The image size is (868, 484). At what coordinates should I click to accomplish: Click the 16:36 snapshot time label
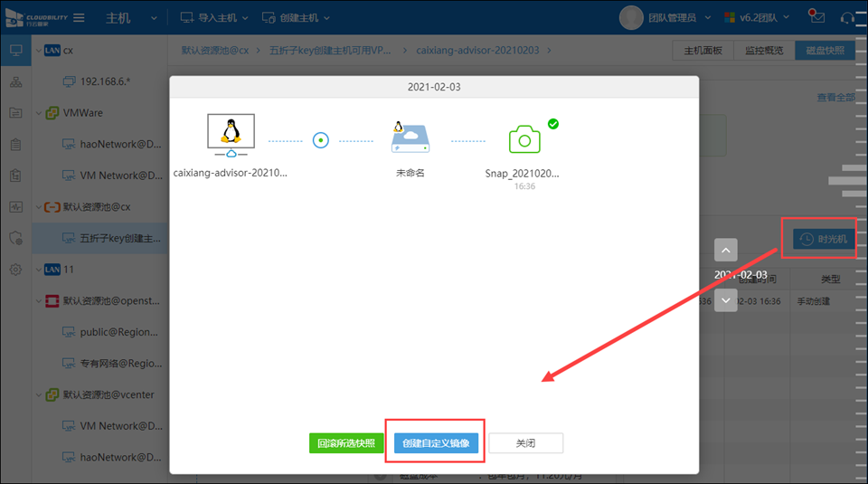(524, 186)
